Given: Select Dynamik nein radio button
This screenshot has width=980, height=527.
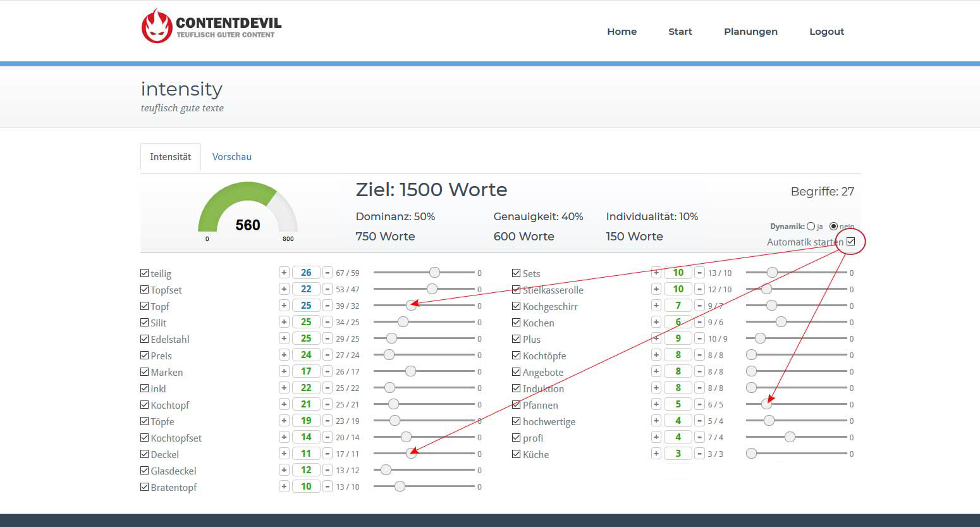Looking at the screenshot, I should (x=833, y=226).
